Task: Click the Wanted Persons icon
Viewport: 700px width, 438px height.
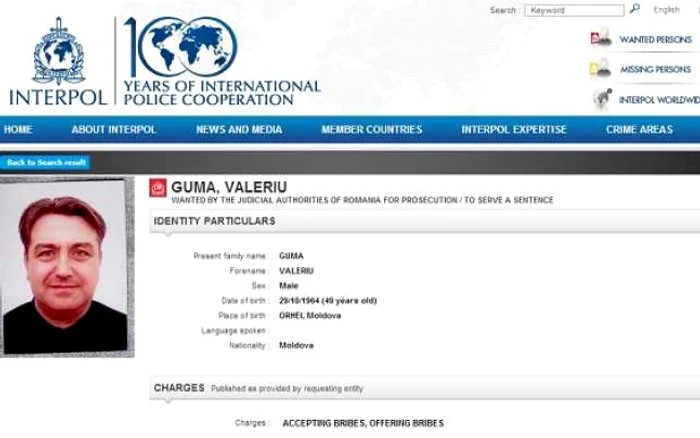Action: point(601,38)
